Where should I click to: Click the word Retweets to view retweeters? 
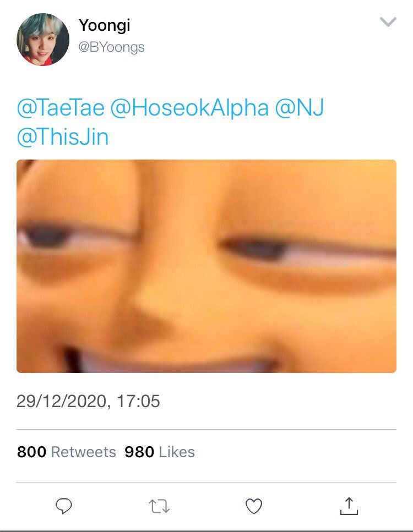(x=84, y=452)
